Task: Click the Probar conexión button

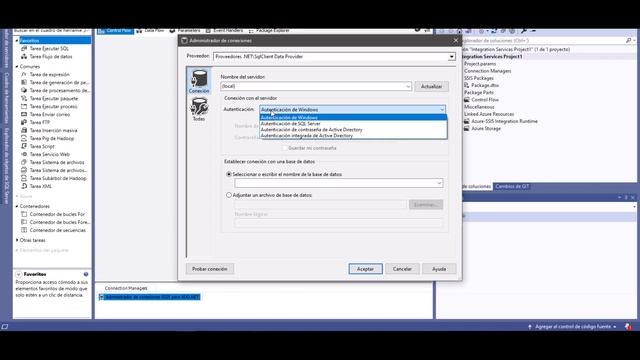Action: click(x=210, y=269)
